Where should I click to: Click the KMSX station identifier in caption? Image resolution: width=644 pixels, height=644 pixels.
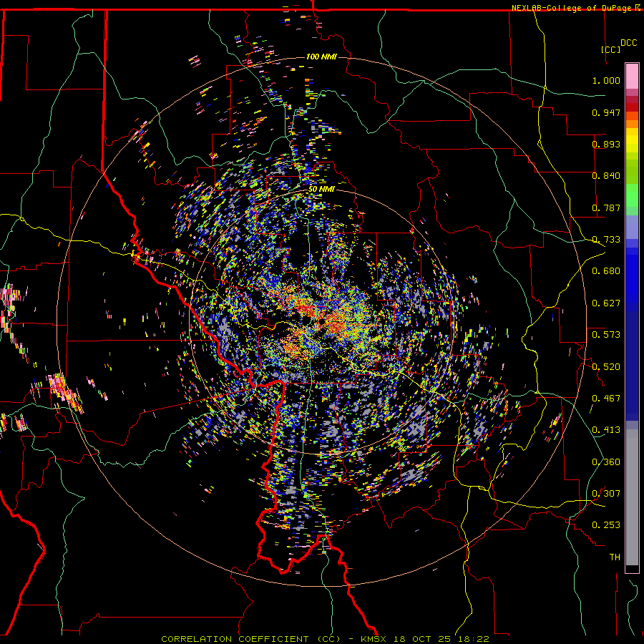pyautogui.click(x=374, y=639)
